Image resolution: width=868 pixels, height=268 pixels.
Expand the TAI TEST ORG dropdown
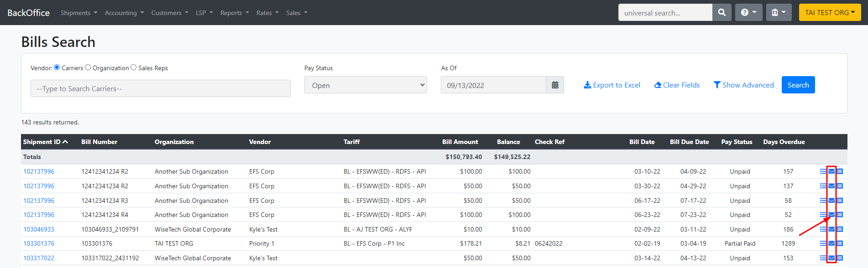point(830,13)
